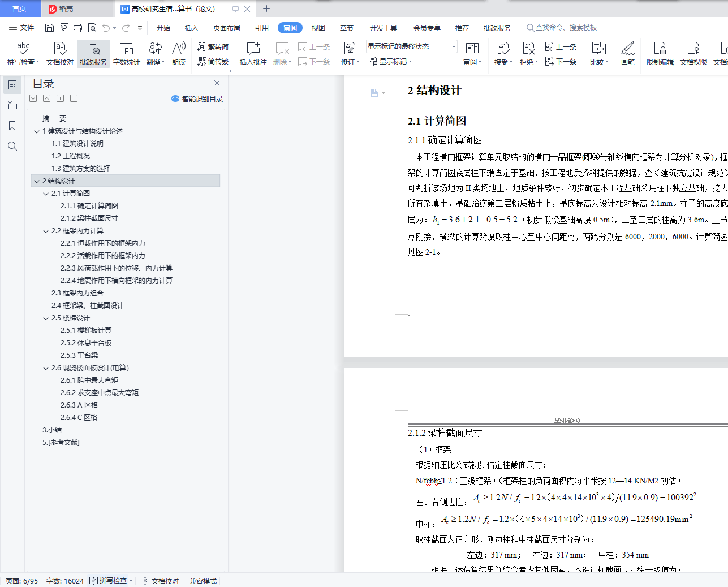Go to the 首页 tab
This screenshot has width=728, height=587.
click(x=20, y=8)
